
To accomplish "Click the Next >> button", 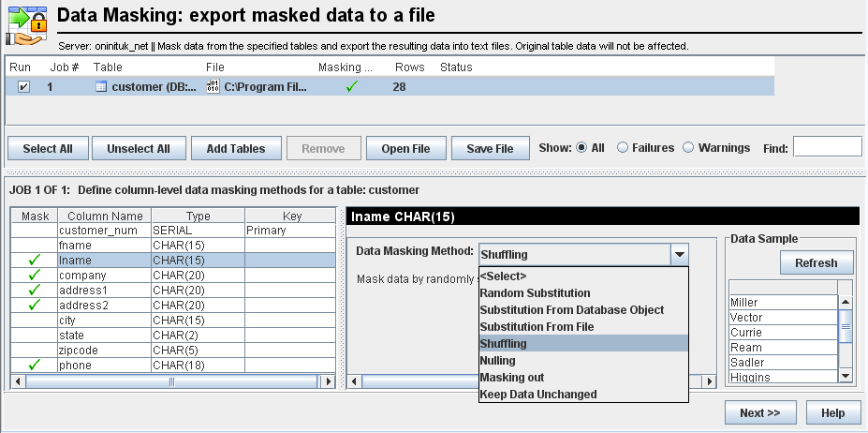I will (x=759, y=412).
